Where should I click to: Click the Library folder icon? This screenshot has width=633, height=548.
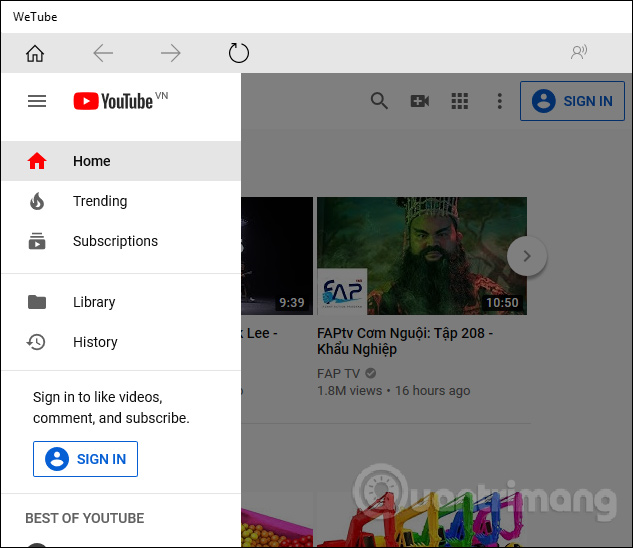coord(37,302)
